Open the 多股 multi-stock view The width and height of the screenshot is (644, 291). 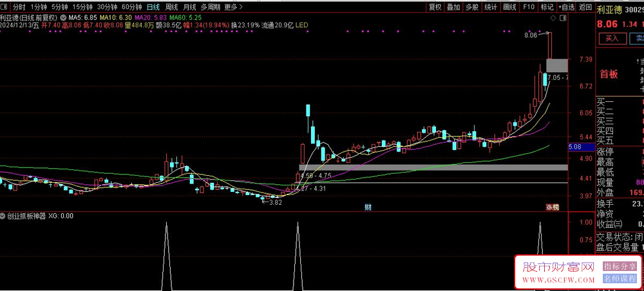click(x=472, y=7)
